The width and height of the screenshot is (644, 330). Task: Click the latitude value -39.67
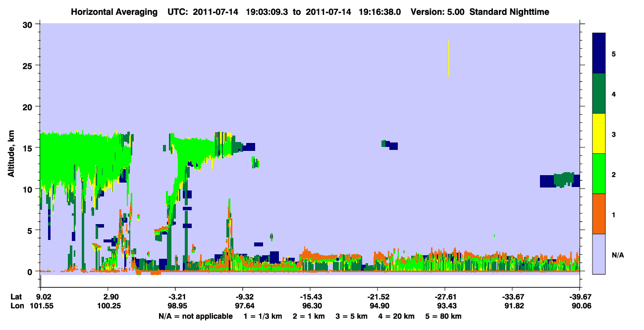[x=580, y=297]
